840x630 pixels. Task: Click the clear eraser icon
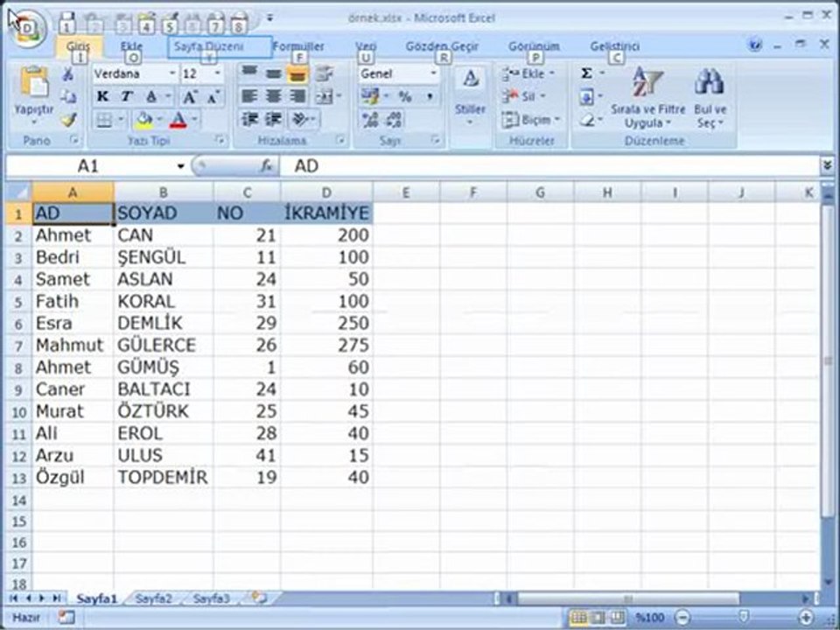click(x=587, y=120)
